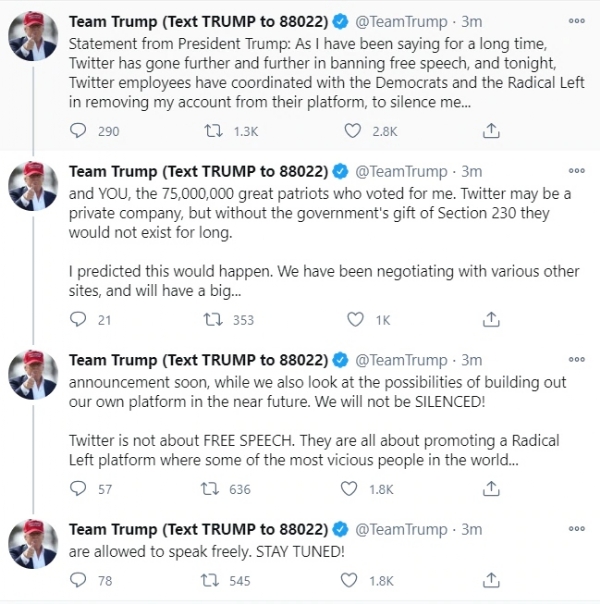Image resolution: width=600 pixels, height=604 pixels.
Task: Share the Section 230 tweet
Action: (x=490, y=320)
